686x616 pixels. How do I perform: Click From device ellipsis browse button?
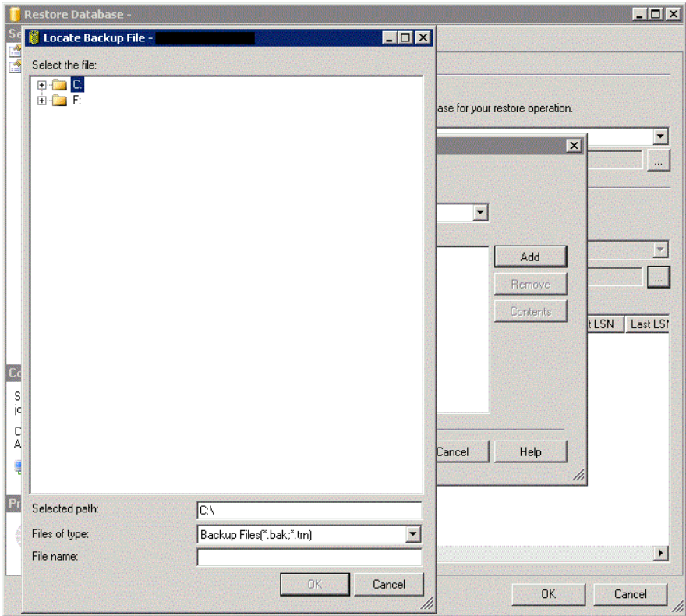tap(659, 277)
